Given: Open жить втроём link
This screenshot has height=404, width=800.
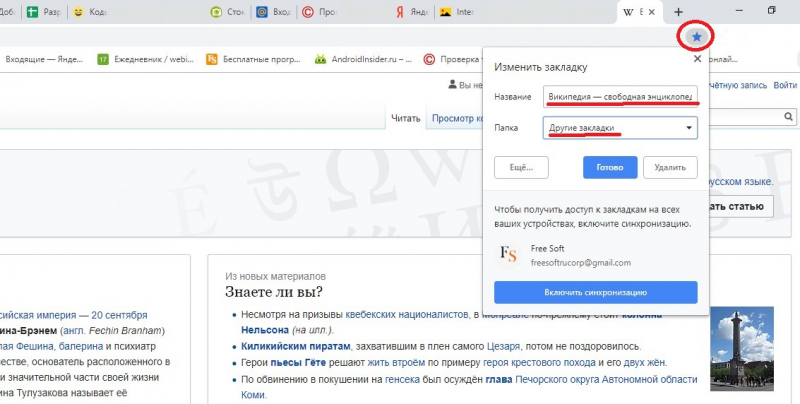Looking at the screenshot, I should (x=395, y=363).
